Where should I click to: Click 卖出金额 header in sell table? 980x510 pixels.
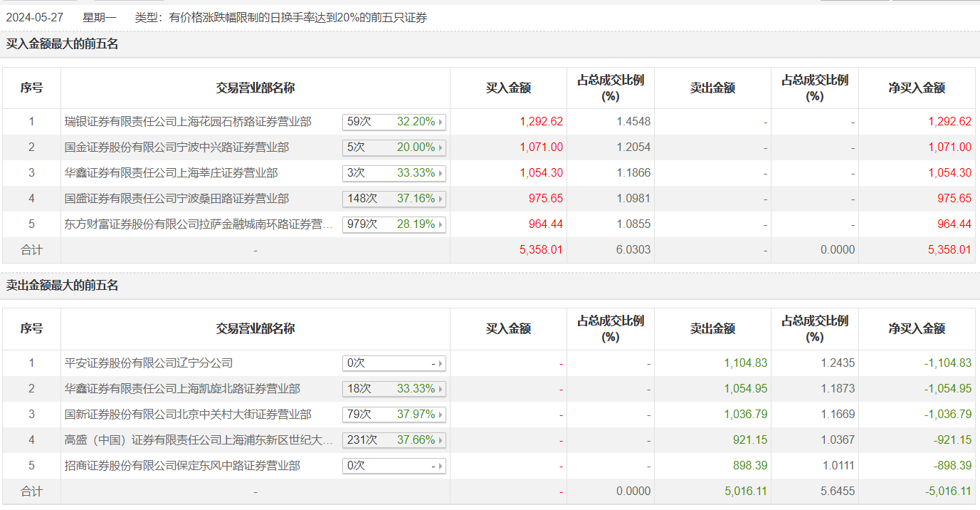coord(712,329)
